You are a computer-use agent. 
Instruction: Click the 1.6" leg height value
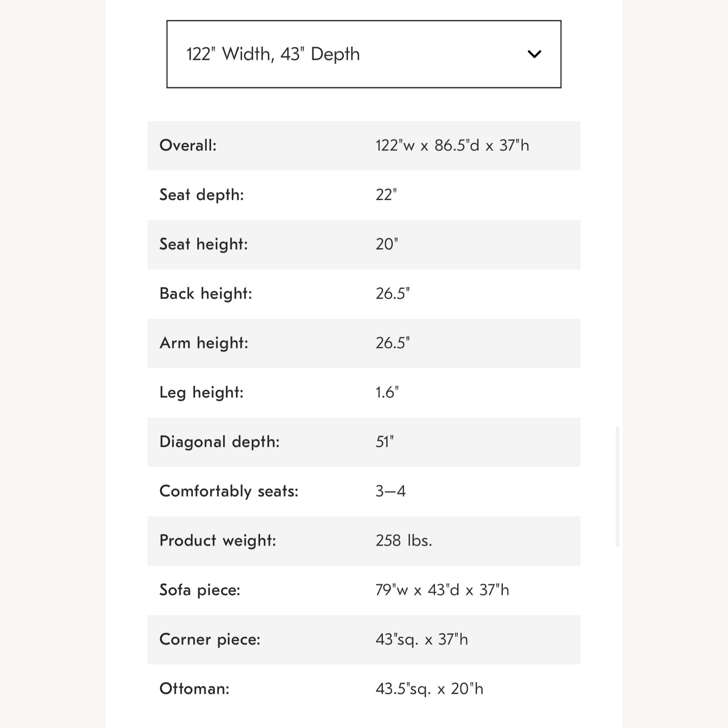[x=387, y=392]
